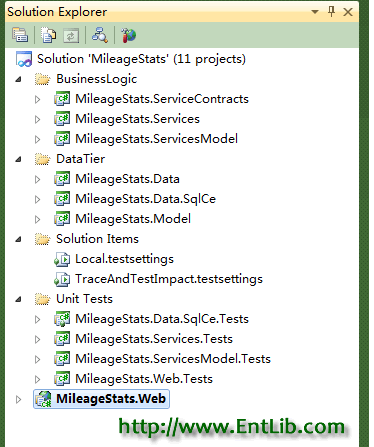Click the MileageStats.Services project icon

(62, 119)
